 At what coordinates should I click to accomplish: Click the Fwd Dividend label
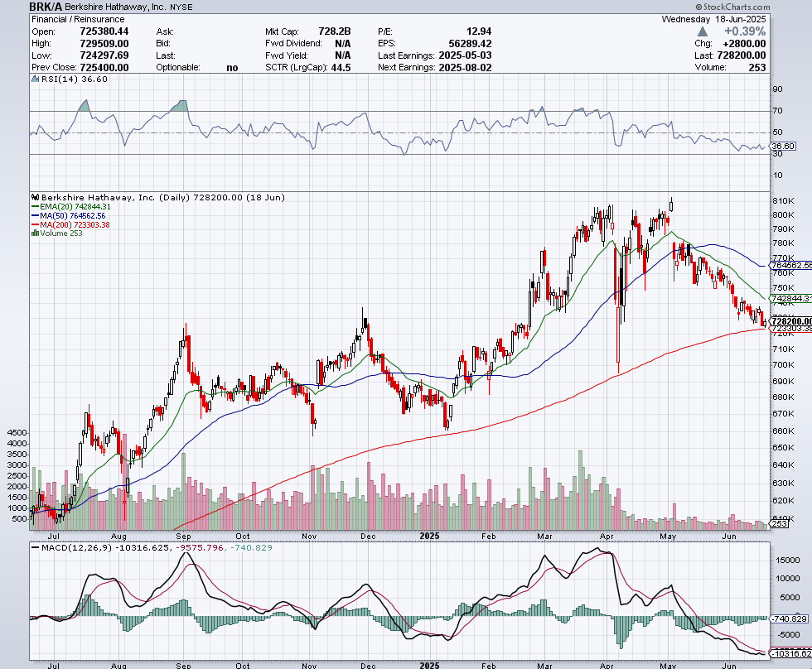(293, 43)
